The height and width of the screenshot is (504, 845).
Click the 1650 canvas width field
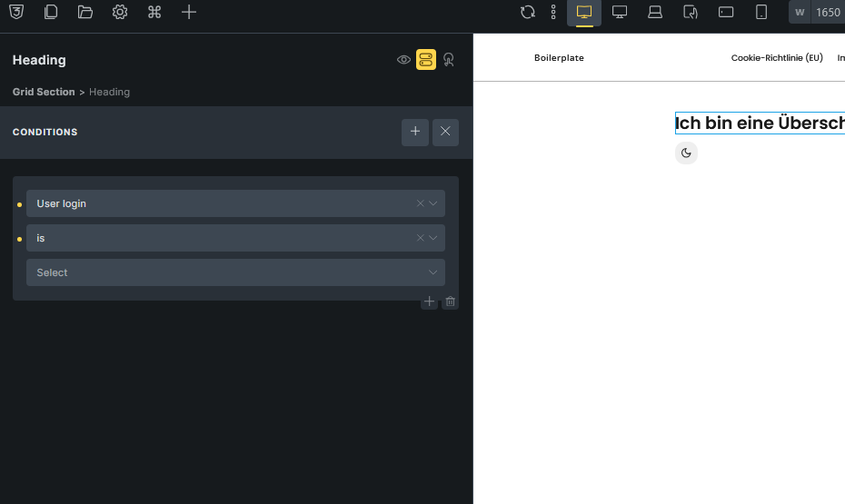pos(827,12)
